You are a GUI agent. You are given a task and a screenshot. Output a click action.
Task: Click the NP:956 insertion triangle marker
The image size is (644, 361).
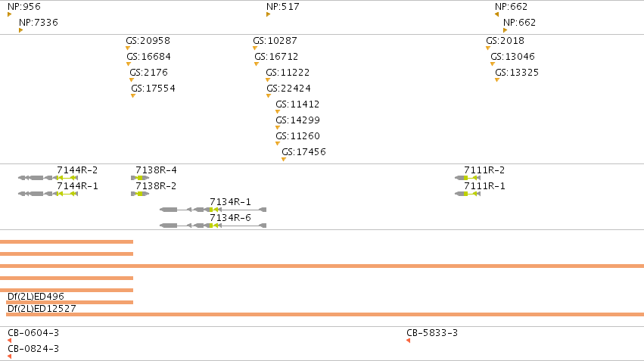click(x=9, y=14)
